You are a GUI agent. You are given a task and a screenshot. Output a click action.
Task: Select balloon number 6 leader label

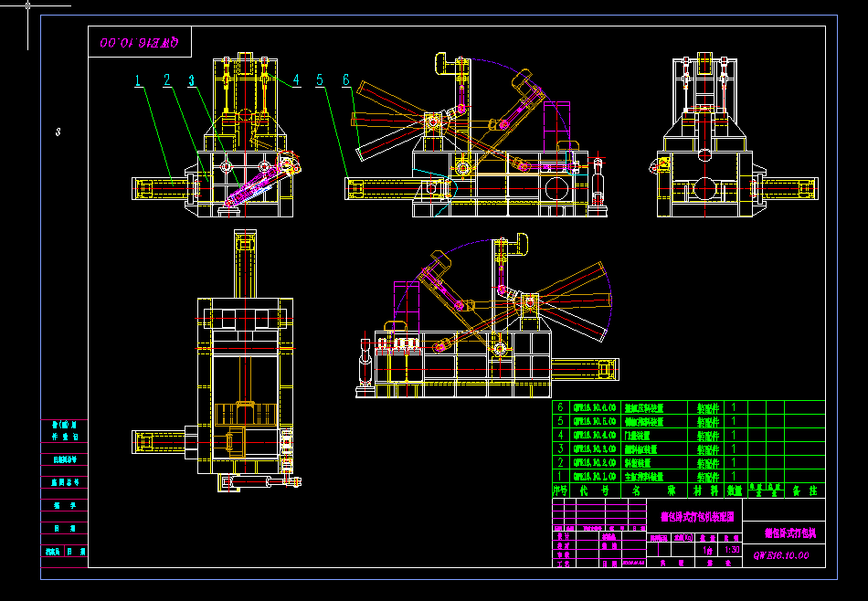coord(345,80)
